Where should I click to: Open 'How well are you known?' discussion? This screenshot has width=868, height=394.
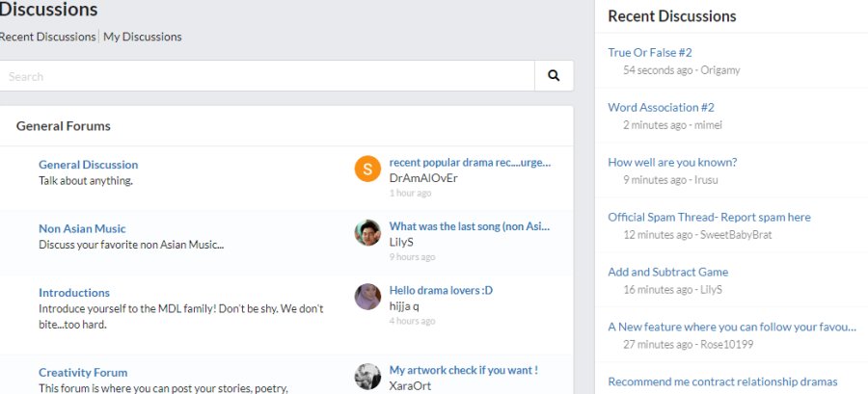[672, 162]
